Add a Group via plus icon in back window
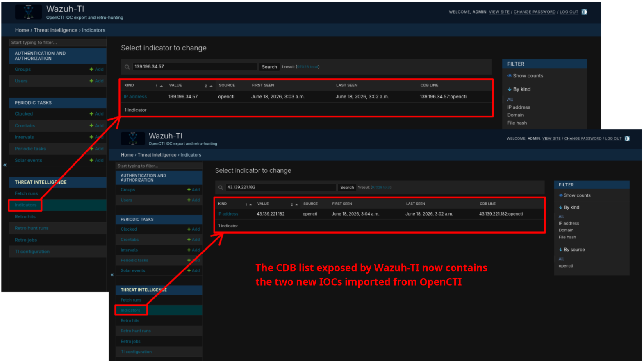 pos(97,70)
